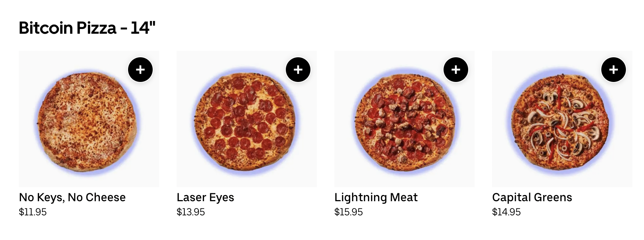The height and width of the screenshot is (240, 644).
Task: Click the add icon on the plain cheese pizza
Action: click(x=140, y=69)
